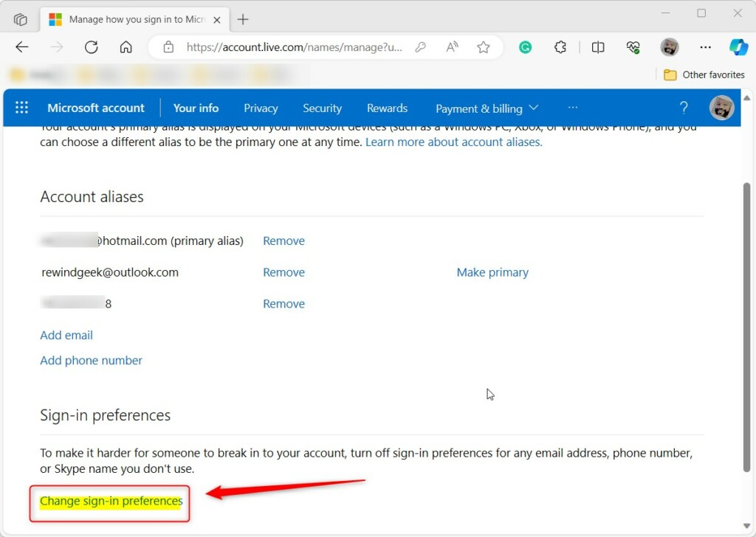Click the Home icon

coord(126,46)
